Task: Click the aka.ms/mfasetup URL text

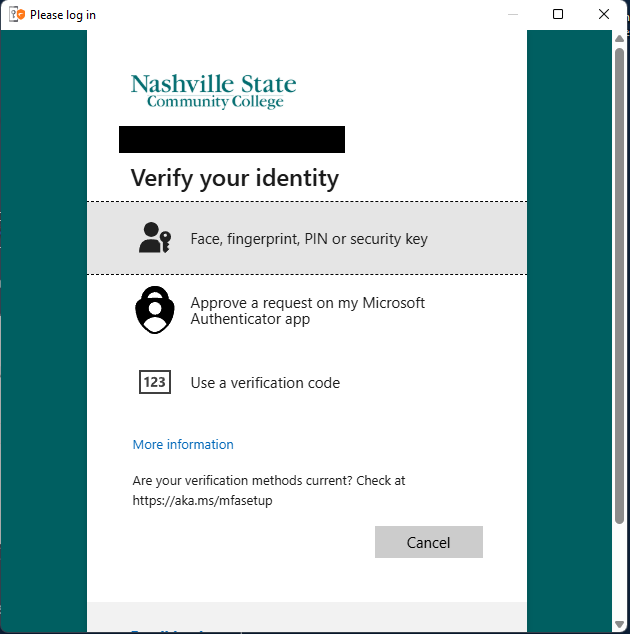Action: pyautogui.click(x=202, y=501)
